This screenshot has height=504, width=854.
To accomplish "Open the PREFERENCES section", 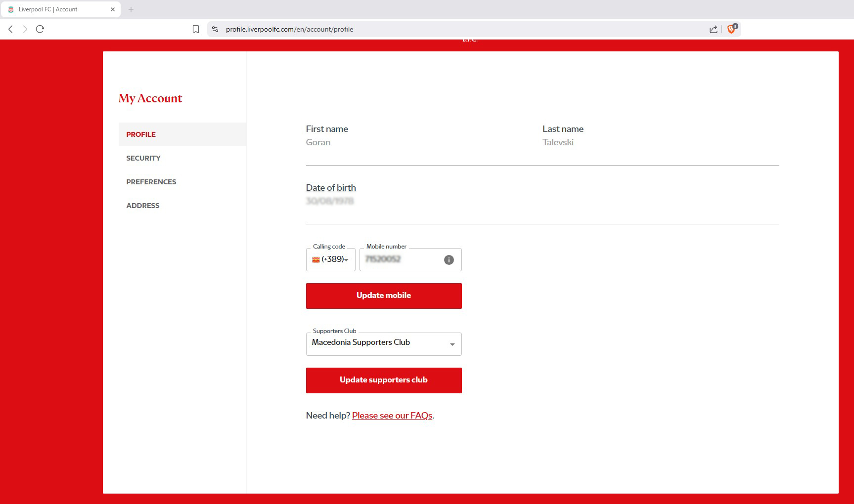I will (x=151, y=182).
